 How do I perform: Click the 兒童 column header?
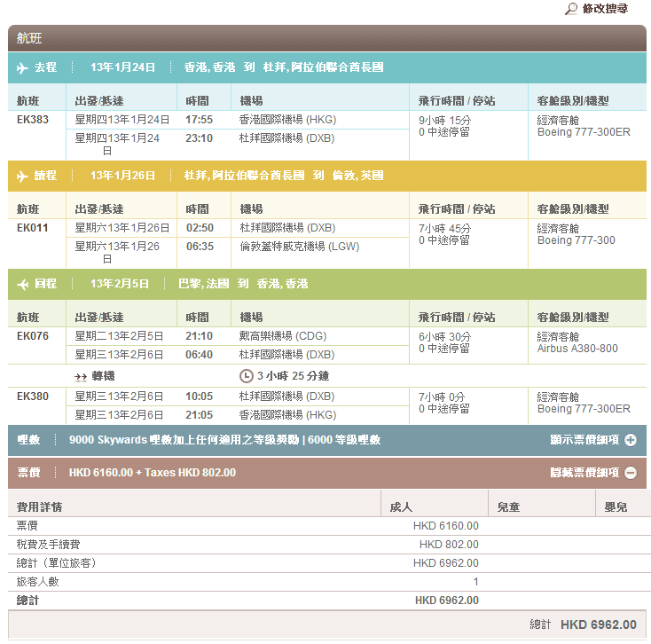(x=508, y=507)
